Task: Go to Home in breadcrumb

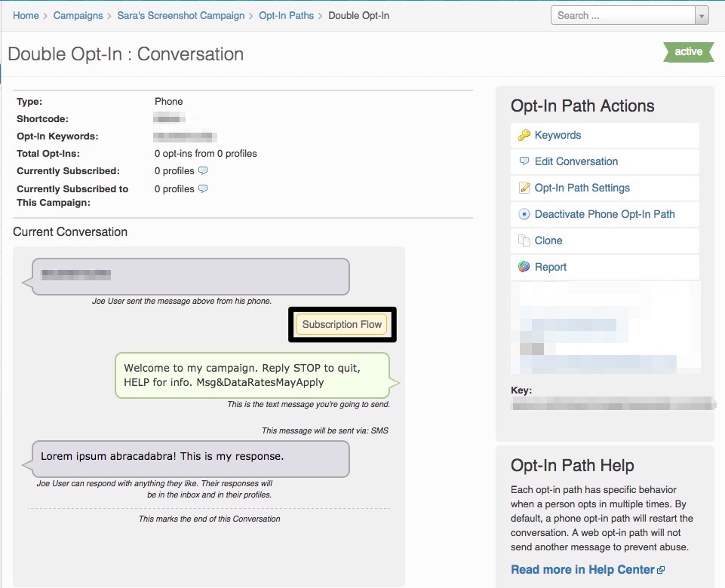Action: [26, 15]
